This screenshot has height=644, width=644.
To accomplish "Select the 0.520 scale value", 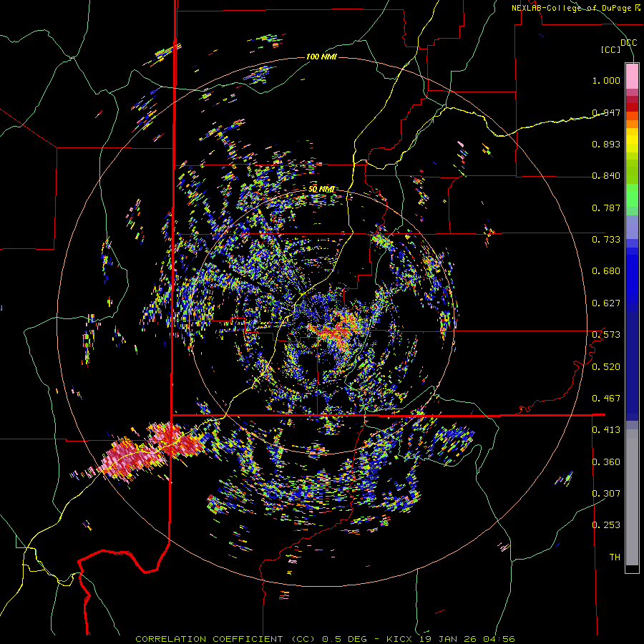I will pyautogui.click(x=606, y=367).
